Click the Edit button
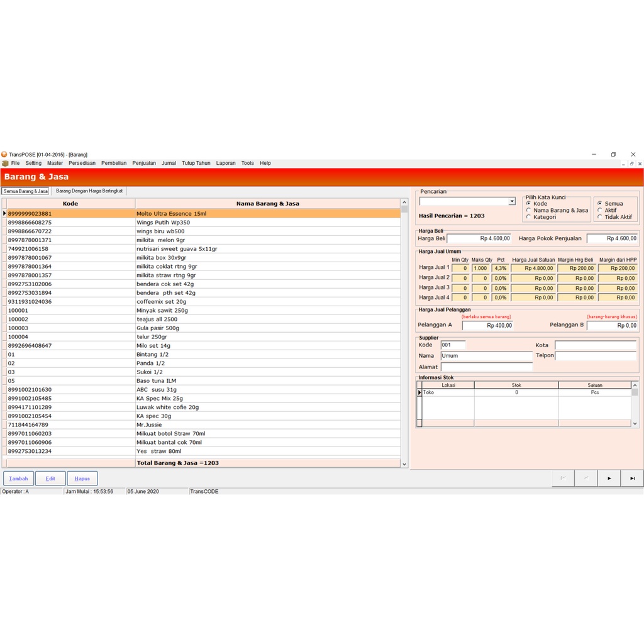644x644 pixels. 50,479
